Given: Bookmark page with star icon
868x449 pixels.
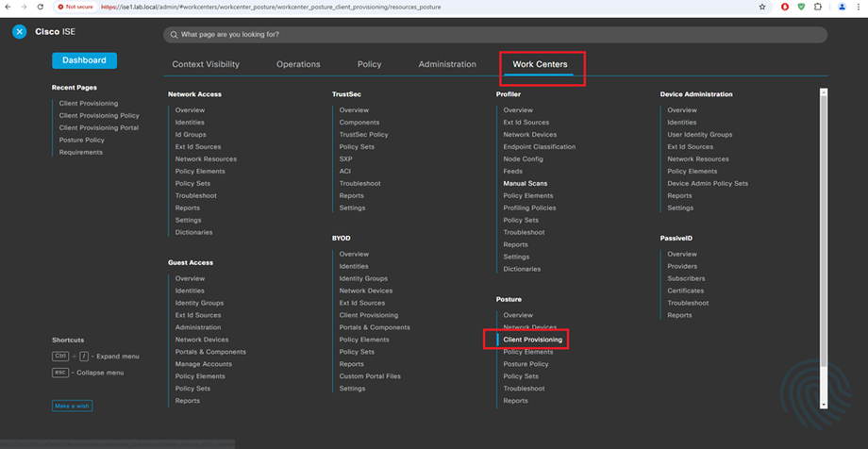Looking at the screenshot, I should [x=762, y=8].
